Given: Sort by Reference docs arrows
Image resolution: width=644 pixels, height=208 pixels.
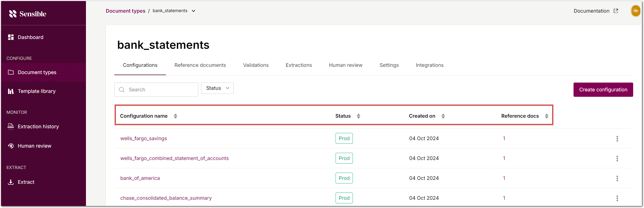Looking at the screenshot, I should (x=547, y=116).
